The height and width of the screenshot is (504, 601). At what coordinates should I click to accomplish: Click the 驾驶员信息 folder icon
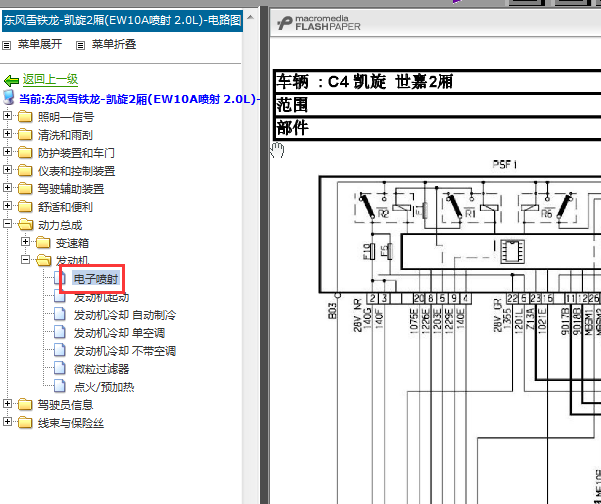(x=25, y=404)
